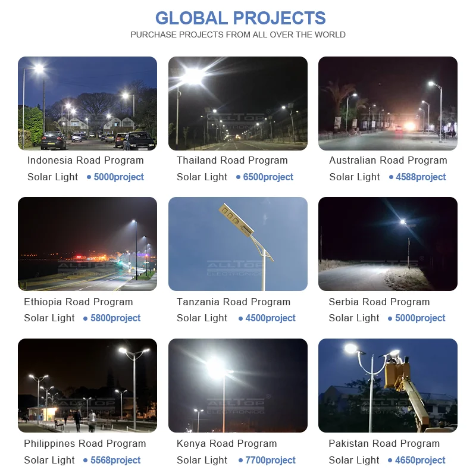Viewport: 476px width, 476px height.
Task: Select the Kenya Road Program caption
Action: click(227, 443)
